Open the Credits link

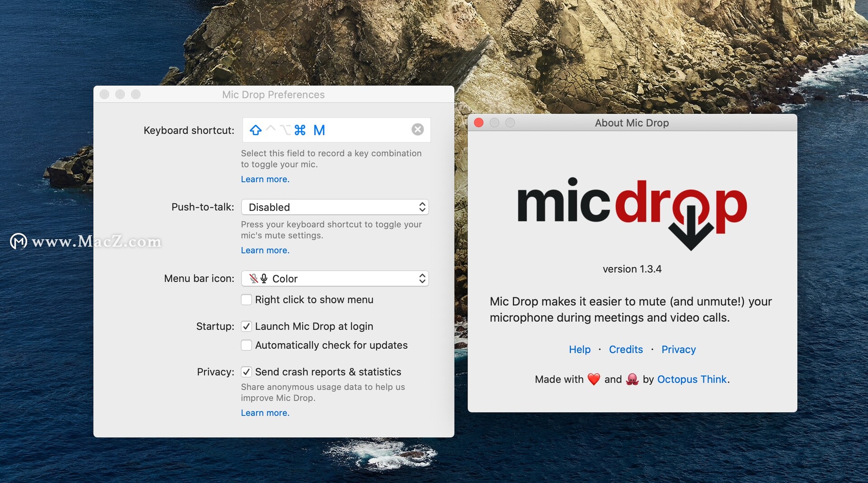coord(626,350)
